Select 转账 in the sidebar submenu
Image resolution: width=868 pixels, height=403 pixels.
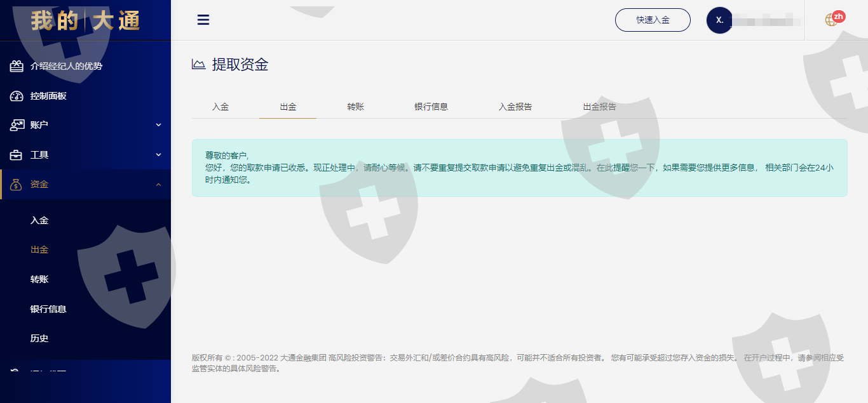39,279
